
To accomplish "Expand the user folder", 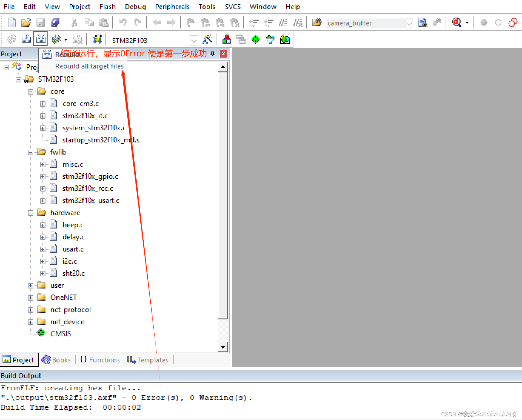I will [x=31, y=286].
